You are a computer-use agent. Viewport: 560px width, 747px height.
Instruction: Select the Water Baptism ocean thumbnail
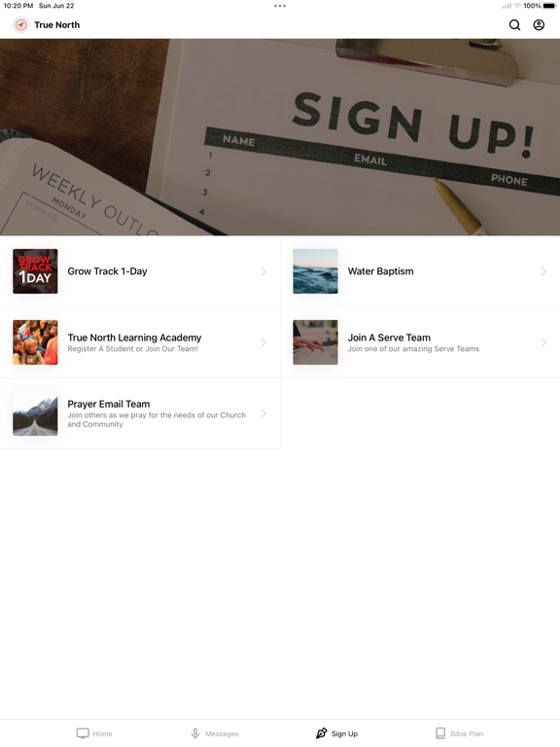[x=315, y=271]
